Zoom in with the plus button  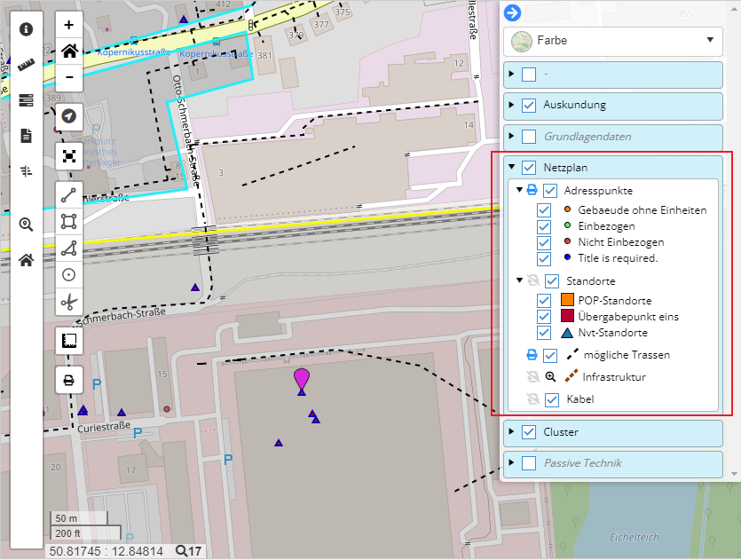click(x=69, y=25)
